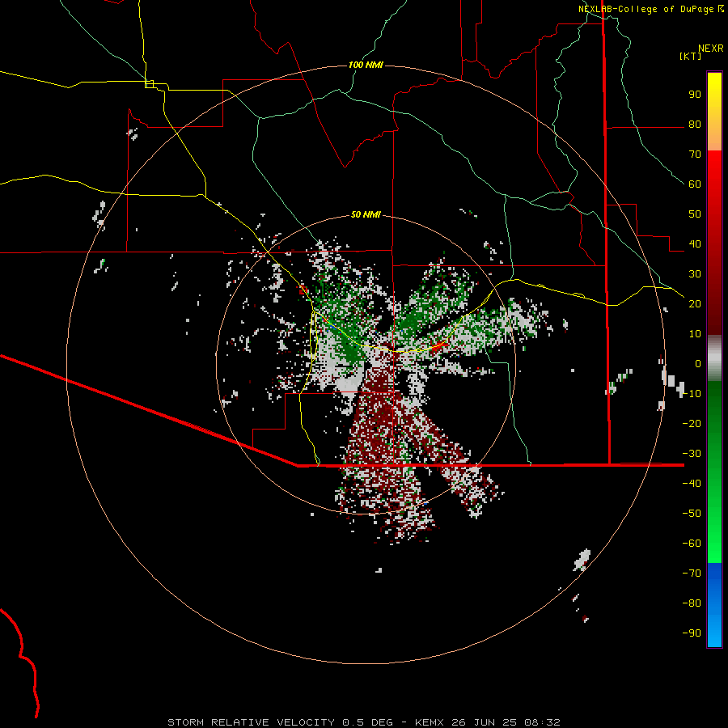Click the 70 value on velocity scale
Viewport: 728px width, 728px height.
[695, 154]
